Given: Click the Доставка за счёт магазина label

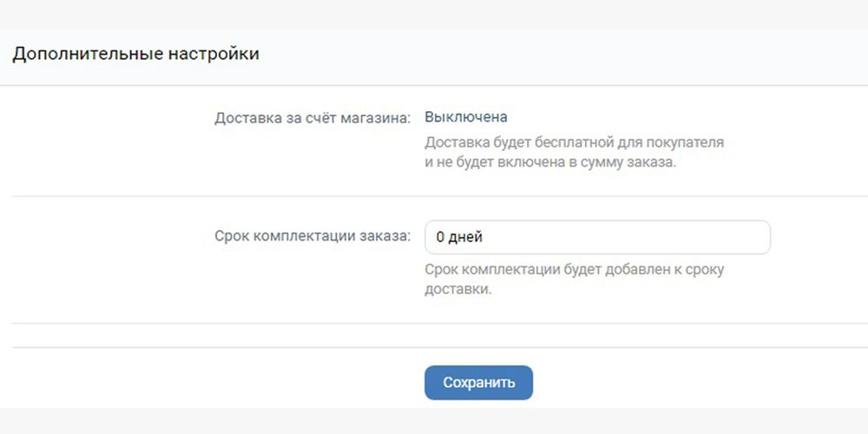Looking at the screenshot, I should coord(312,118).
